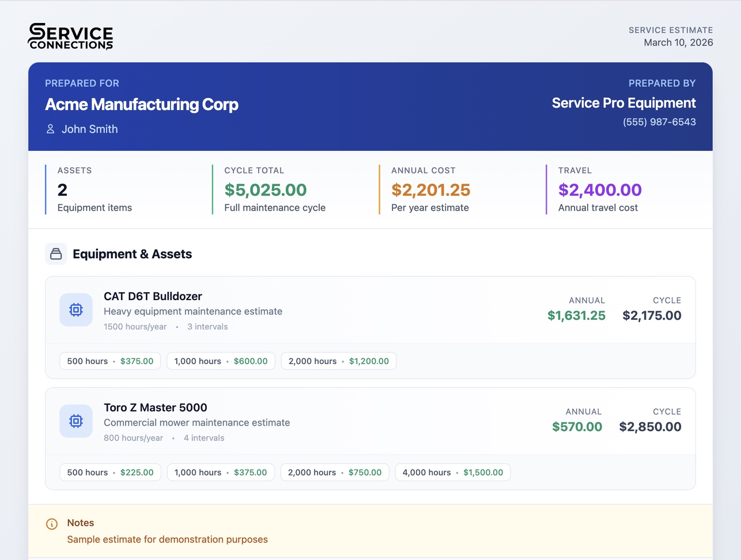
Task: Collapse the Notes section
Action: pyautogui.click(x=81, y=523)
